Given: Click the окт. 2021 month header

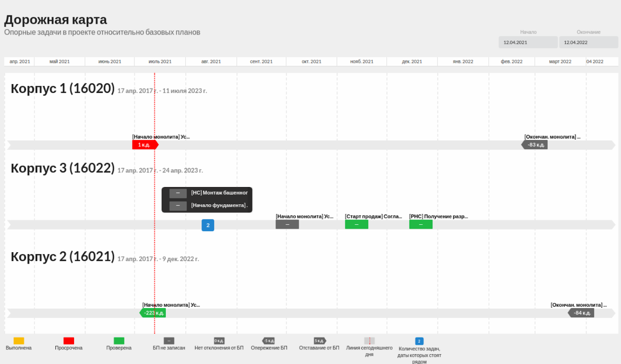Looking at the screenshot, I should [312, 62].
